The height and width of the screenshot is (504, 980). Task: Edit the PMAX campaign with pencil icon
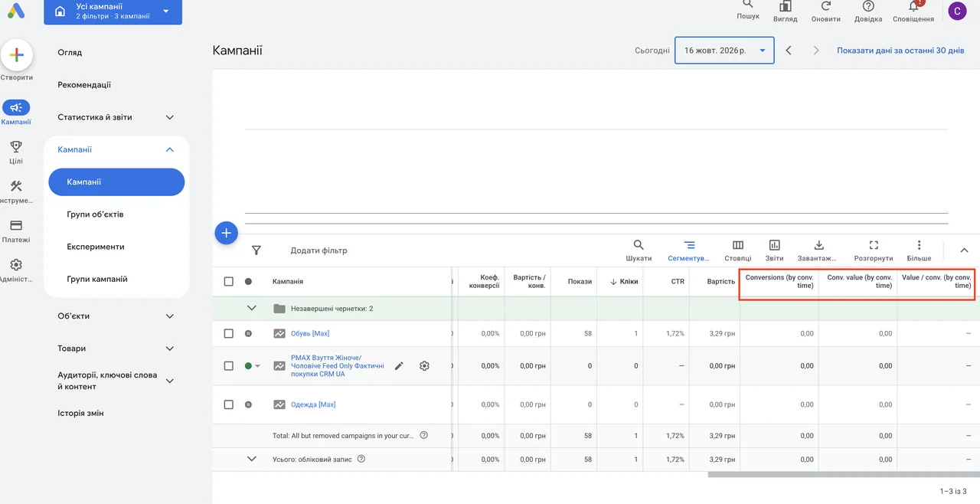coord(399,366)
